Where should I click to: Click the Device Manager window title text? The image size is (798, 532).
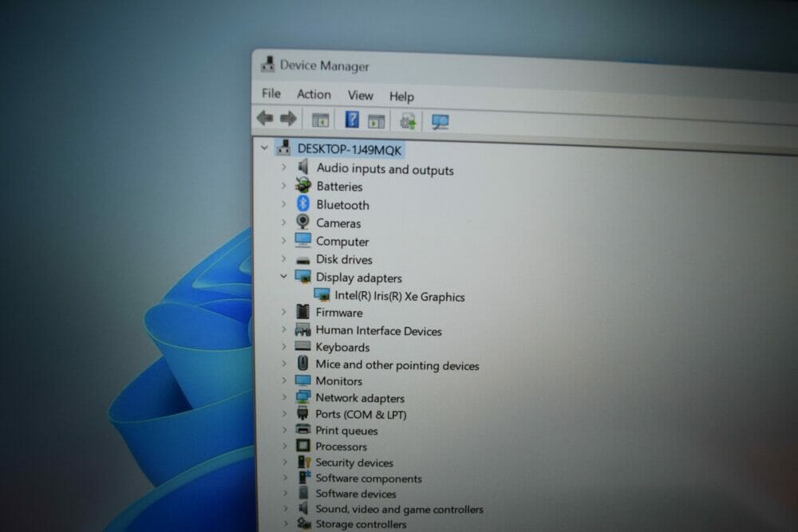324,65
